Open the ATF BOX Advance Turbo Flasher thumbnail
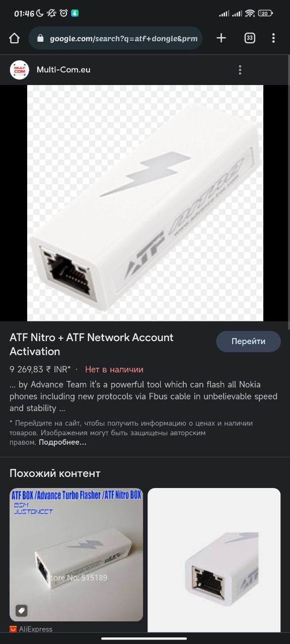 pos(76,554)
